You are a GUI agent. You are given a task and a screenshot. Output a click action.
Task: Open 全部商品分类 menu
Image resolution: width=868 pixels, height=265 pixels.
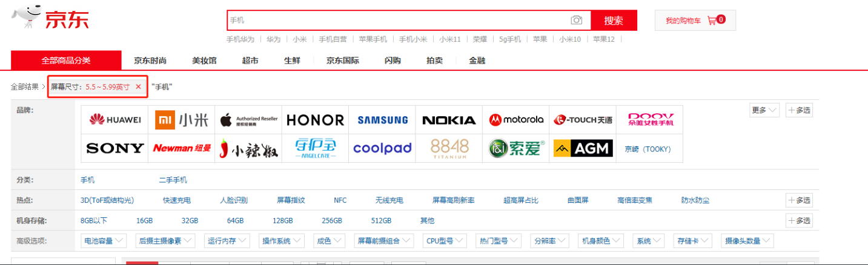coord(66,61)
